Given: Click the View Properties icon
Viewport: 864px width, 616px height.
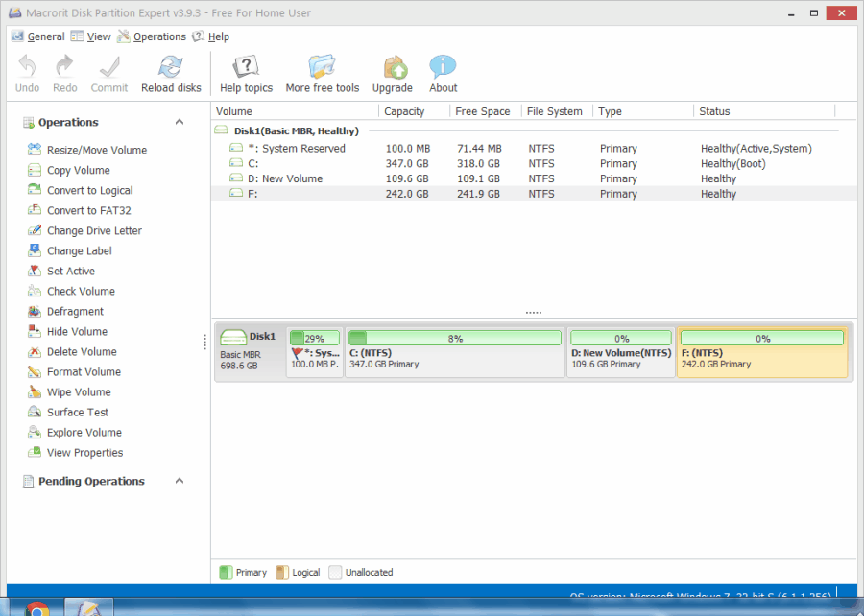Looking at the screenshot, I should click(35, 452).
